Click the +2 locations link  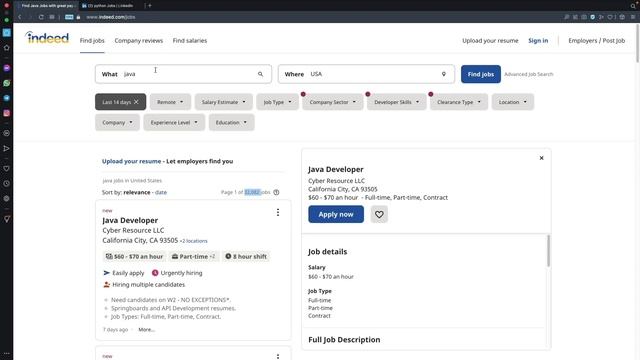point(193,241)
